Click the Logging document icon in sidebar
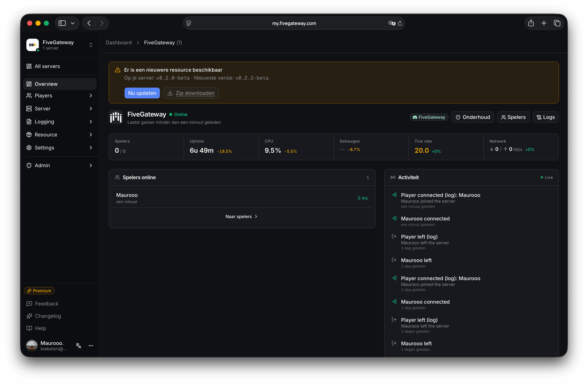588x384 pixels. tap(29, 121)
